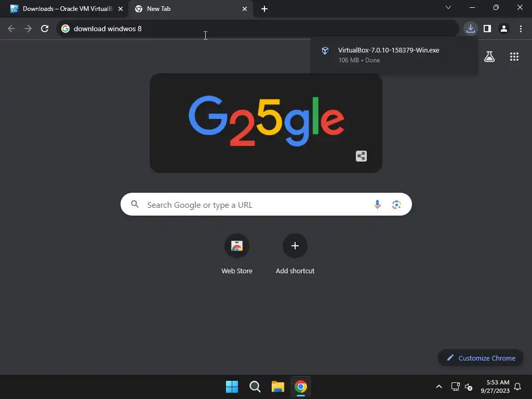This screenshot has width=532, height=399.
Task: Open a new tab with the plus button
Action: coord(264,9)
